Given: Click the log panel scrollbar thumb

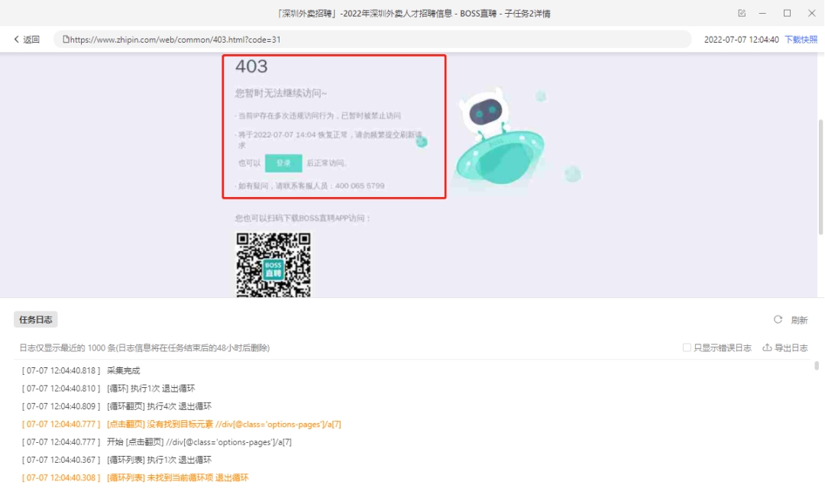Looking at the screenshot, I should (x=817, y=367).
